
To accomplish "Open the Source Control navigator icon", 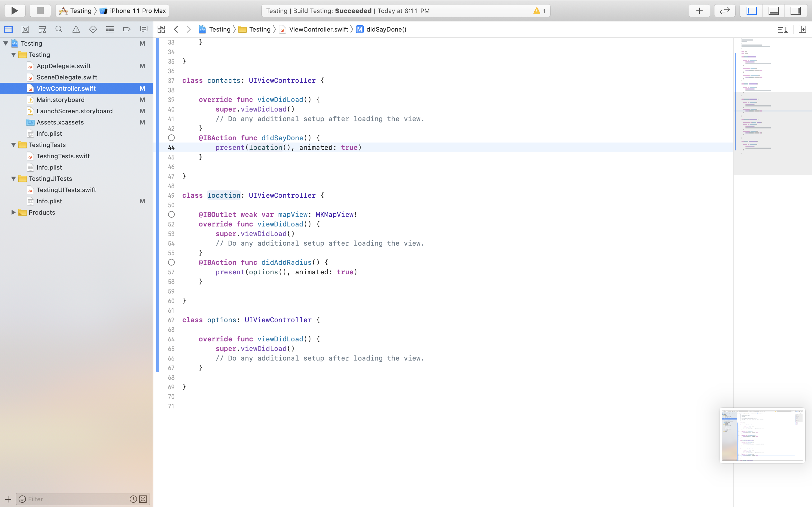I will [25, 30].
